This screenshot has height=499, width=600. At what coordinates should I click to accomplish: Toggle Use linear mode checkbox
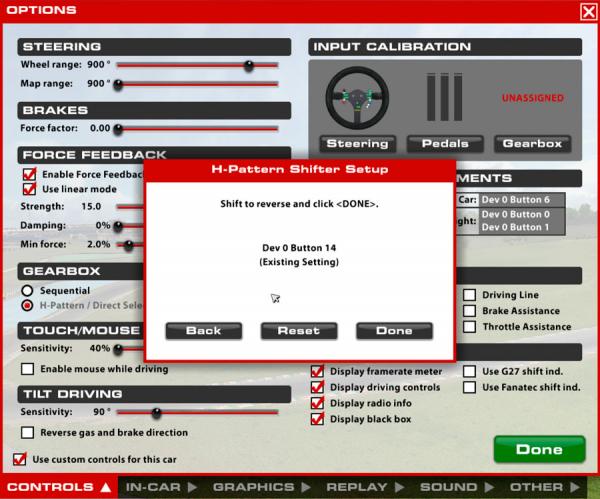point(29,188)
